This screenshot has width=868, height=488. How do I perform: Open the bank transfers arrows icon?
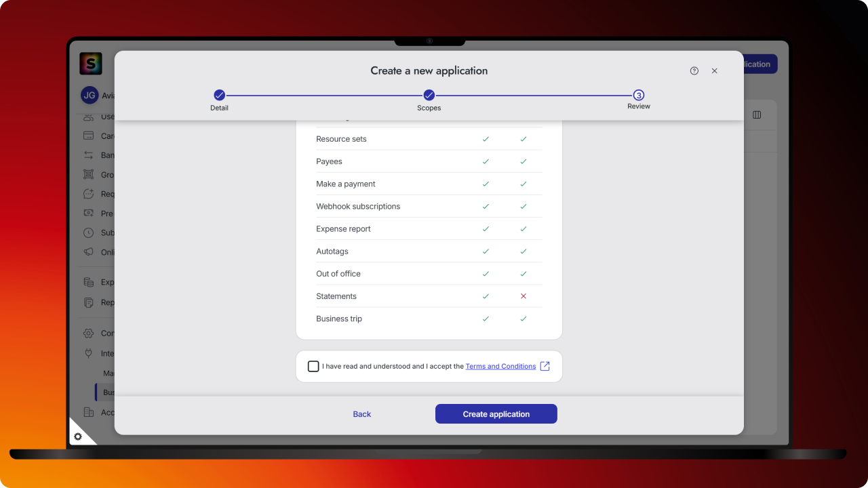pos(88,155)
